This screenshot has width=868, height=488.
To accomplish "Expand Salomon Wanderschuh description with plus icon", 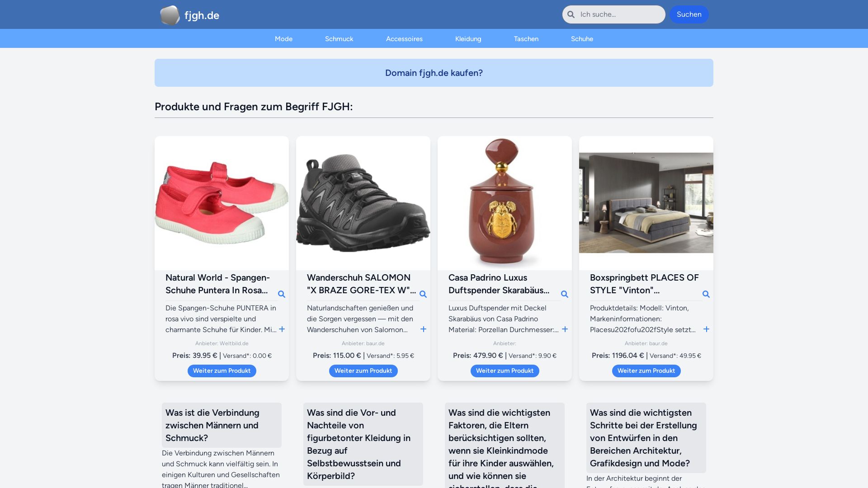I will pos(423,329).
